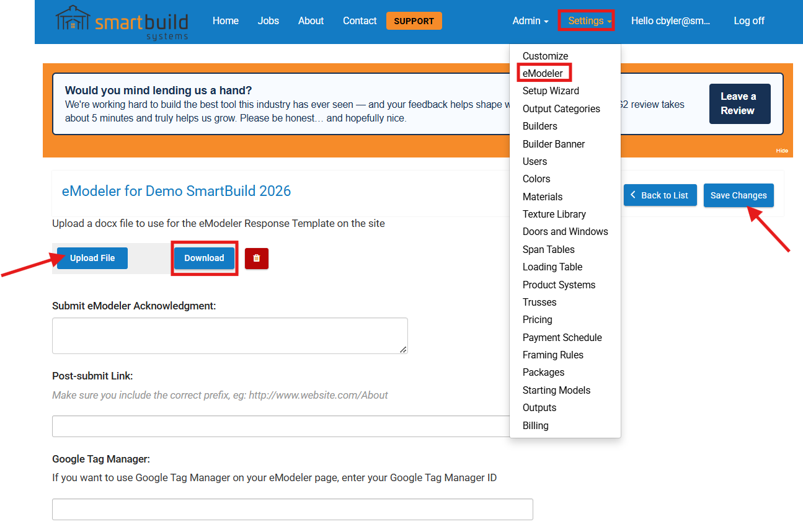The image size is (803, 532).
Task: Delete the uploaded file with trash icon
Action: (257, 259)
